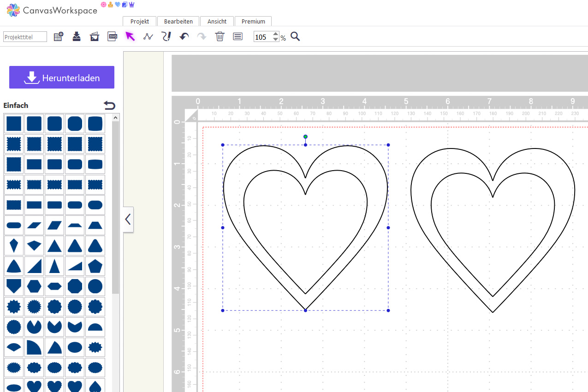Image resolution: width=588 pixels, height=392 pixels.
Task: Open the properties list icon
Action: pyautogui.click(x=238, y=36)
